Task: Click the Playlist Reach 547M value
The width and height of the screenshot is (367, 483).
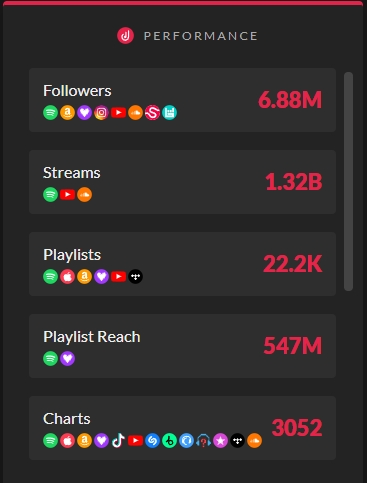Action: point(293,346)
